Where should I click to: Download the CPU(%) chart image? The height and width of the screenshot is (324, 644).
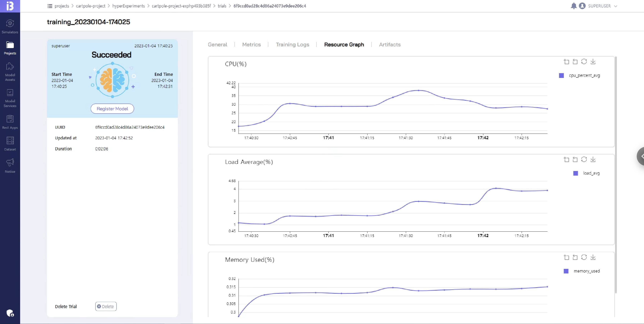pos(593,61)
